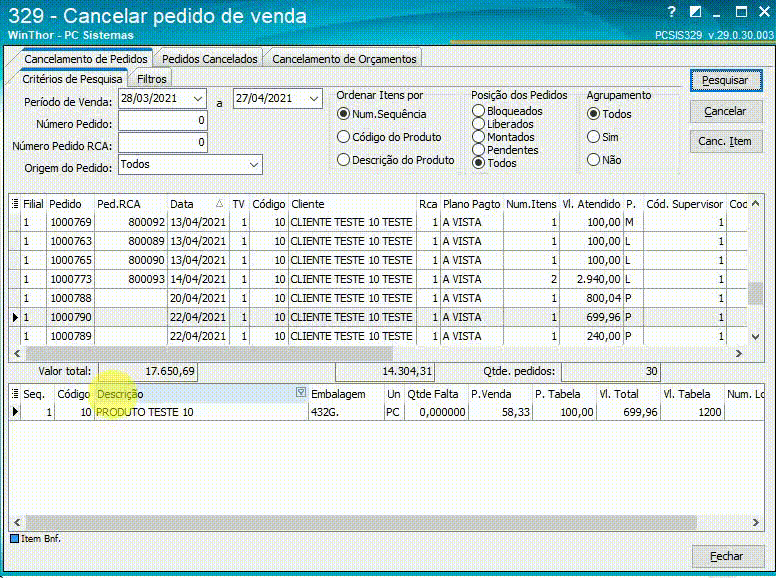Click orders grid vertical scrollbar thumb
776x578 pixels.
pos(755,293)
